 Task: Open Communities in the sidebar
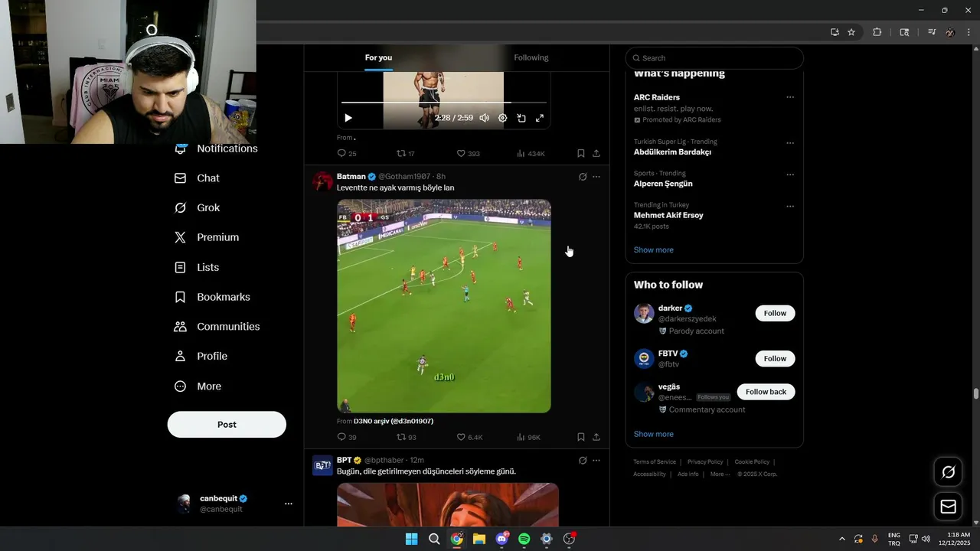tap(217, 327)
